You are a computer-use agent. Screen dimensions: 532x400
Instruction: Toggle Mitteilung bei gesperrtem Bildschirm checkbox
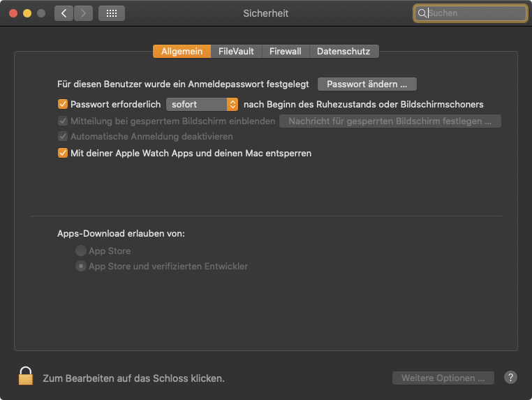(62, 121)
